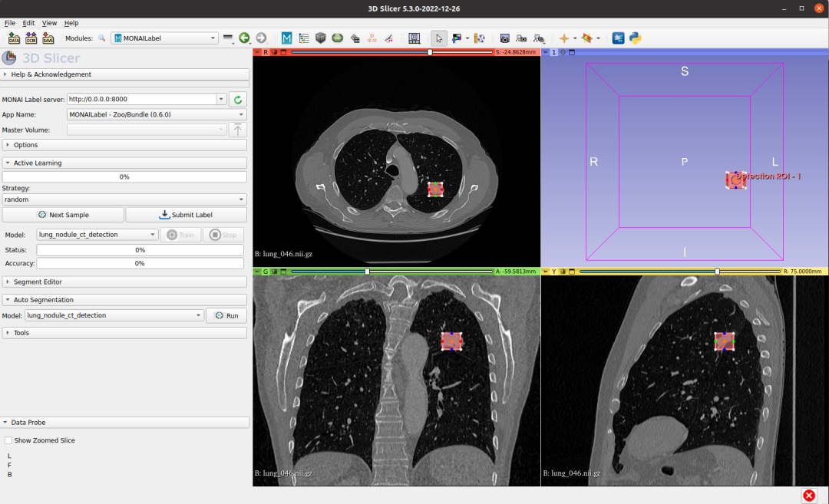
Task: Toggle the slice intersections/ruler icon
Action: coord(480,38)
